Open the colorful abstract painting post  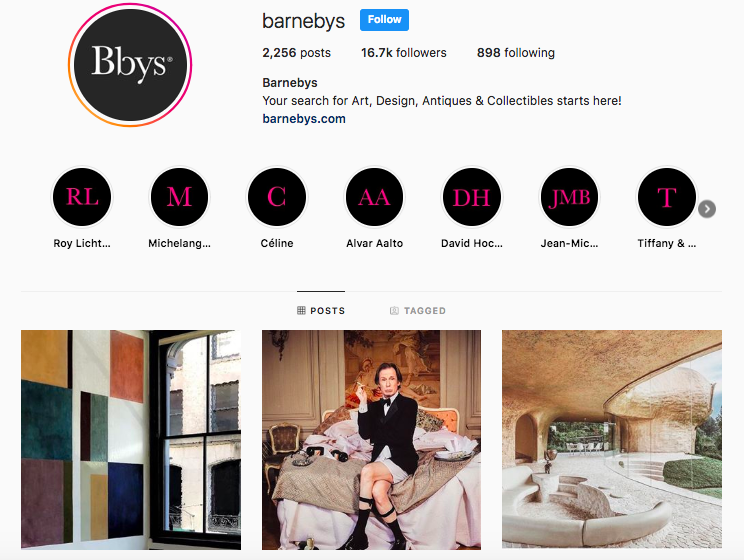(131, 440)
